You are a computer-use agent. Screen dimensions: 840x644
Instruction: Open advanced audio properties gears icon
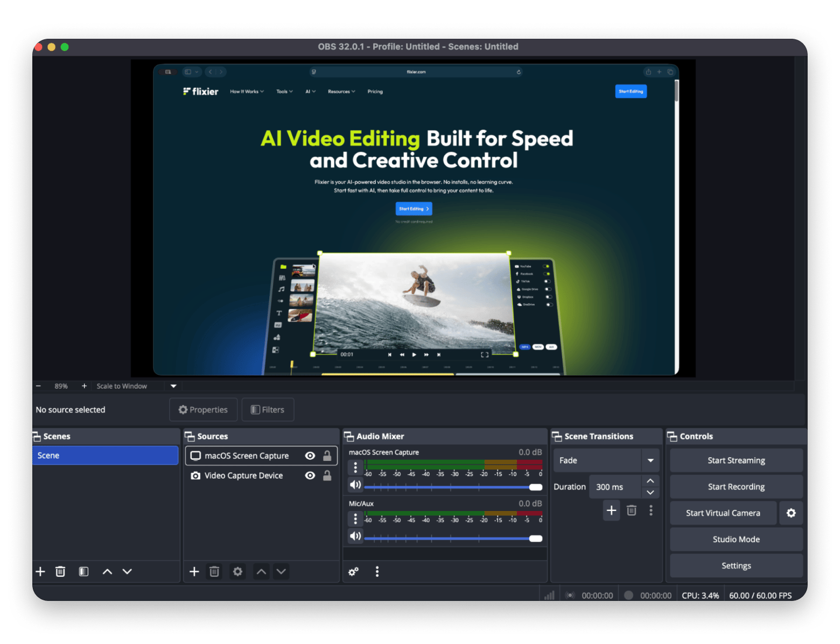(353, 572)
